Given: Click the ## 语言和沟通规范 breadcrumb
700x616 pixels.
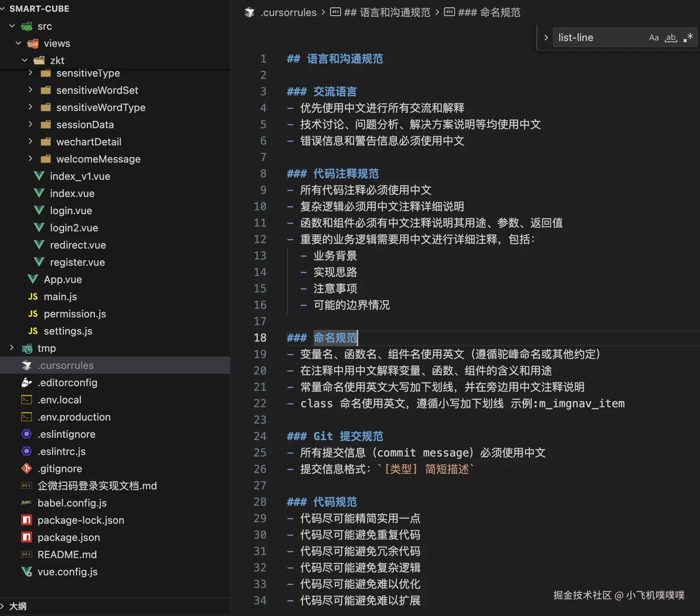Looking at the screenshot, I should 387,13.
